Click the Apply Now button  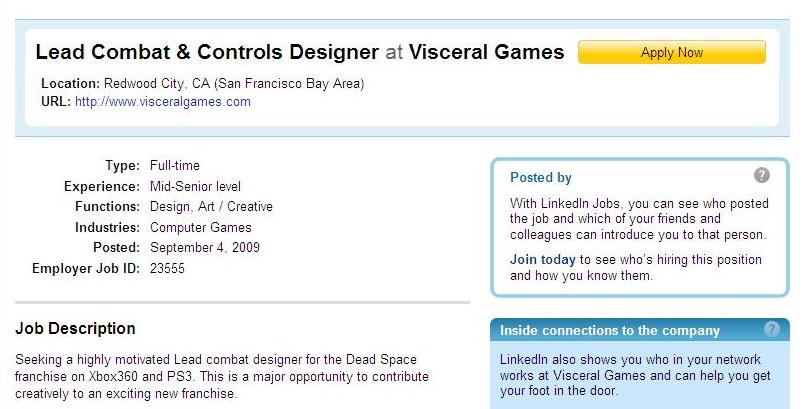tap(671, 52)
